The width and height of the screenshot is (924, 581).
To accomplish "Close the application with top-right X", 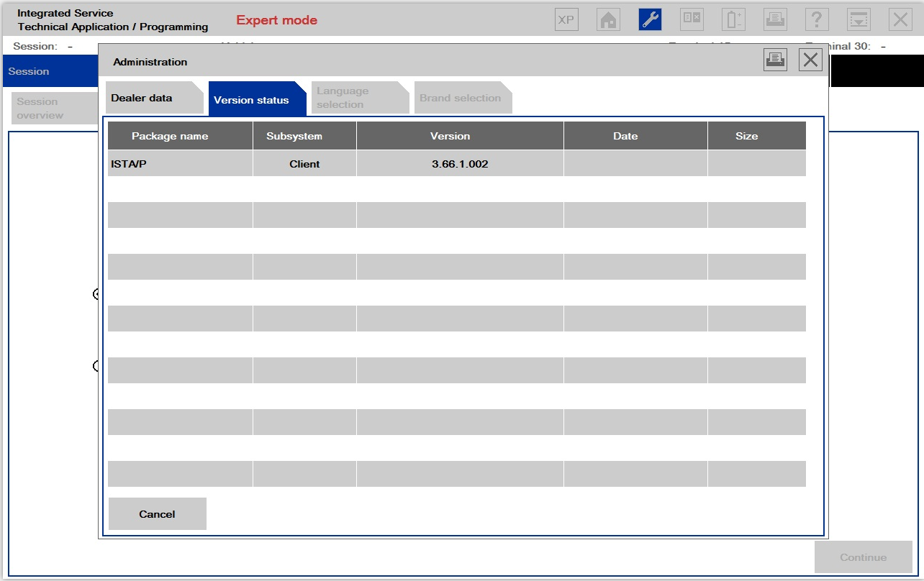I will (901, 19).
